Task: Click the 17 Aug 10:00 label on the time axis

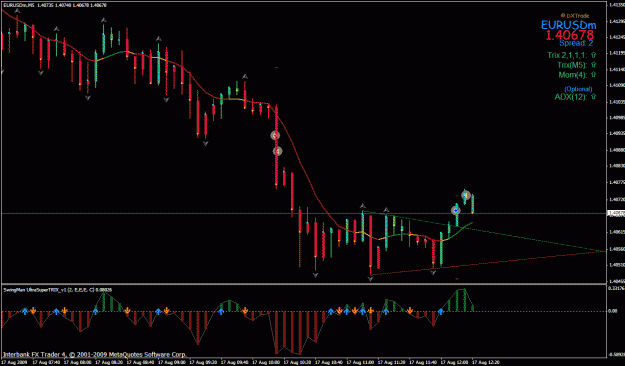Action: [267, 362]
